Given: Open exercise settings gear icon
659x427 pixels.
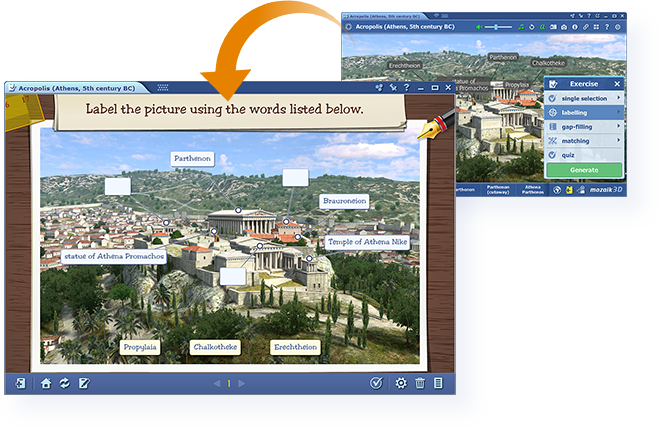Looking at the screenshot, I should pyautogui.click(x=401, y=383).
